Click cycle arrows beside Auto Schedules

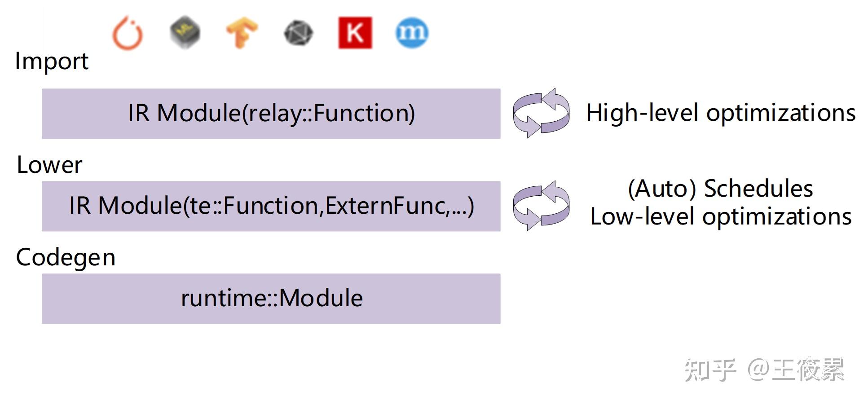coord(541,206)
